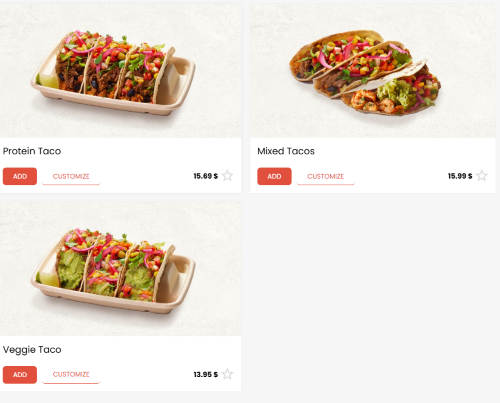The width and height of the screenshot is (500, 403).
Task: Select the Mixed Tacos title text
Action: [x=286, y=151]
